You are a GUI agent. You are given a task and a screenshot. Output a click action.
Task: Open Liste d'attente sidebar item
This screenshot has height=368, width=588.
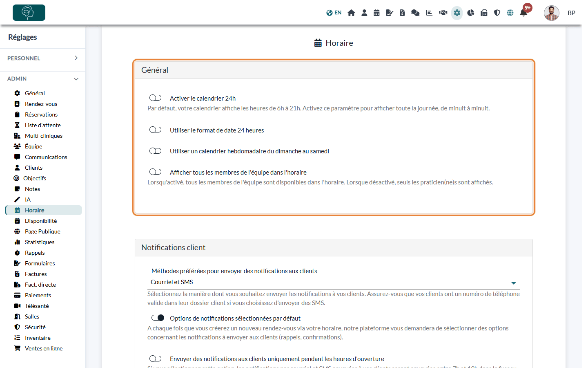coord(42,125)
